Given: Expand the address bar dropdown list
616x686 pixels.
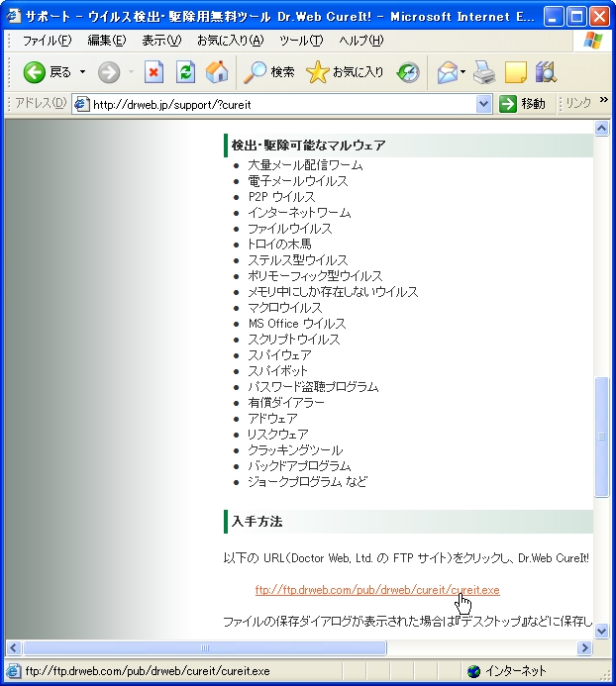Looking at the screenshot, I should click(483, 105).
